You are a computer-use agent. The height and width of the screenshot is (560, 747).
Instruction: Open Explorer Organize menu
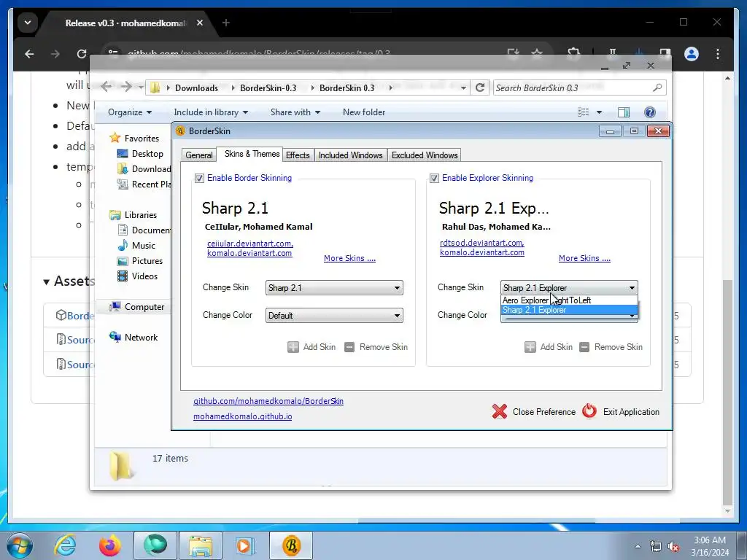130,112
